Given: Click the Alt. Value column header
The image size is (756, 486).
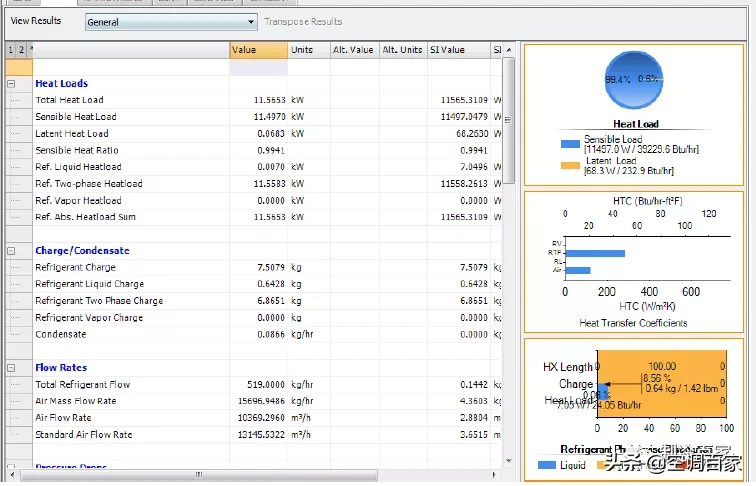Looking at the screenshot, I should point(354,50).
